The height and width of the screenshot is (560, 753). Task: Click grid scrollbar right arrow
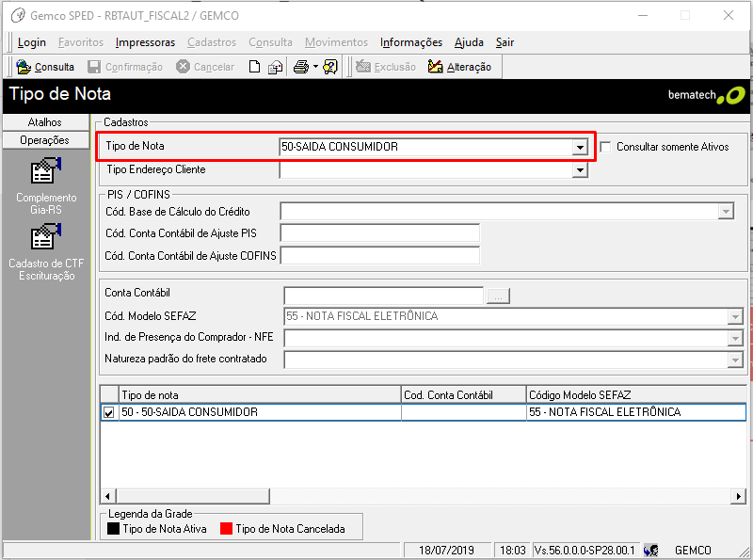click(x=738, y=496)
